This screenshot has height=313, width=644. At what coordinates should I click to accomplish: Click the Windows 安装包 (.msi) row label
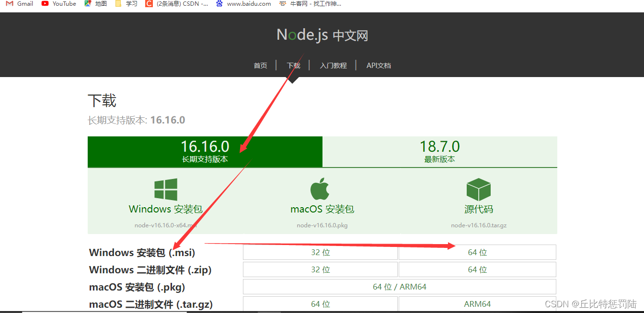coord(142,253)
